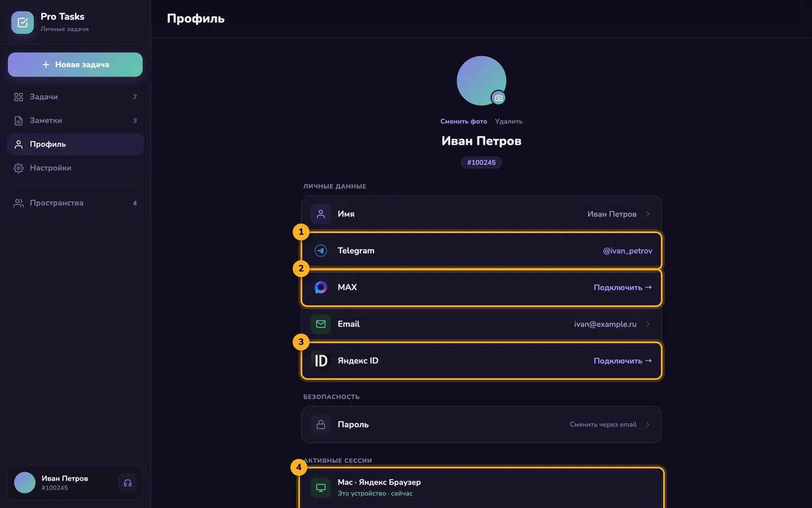Click the Иван Петров profile heading
Screen dimensions: 812x508
[x=481, y=141]
